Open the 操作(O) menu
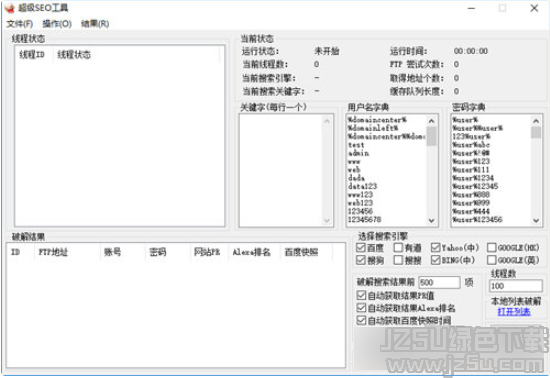The image size is (550, 378). (x=57, y=23)
